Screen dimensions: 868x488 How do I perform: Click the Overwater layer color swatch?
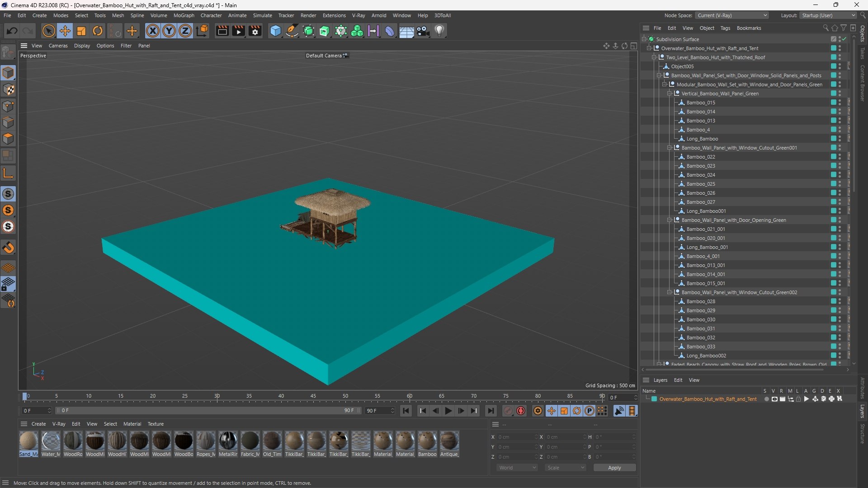(x=654, y=399)
